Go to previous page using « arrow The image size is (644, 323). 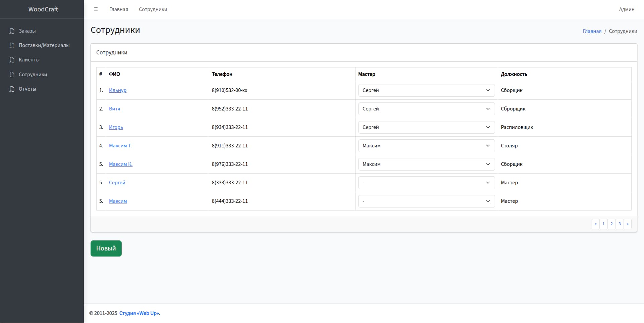coord(595,224)
